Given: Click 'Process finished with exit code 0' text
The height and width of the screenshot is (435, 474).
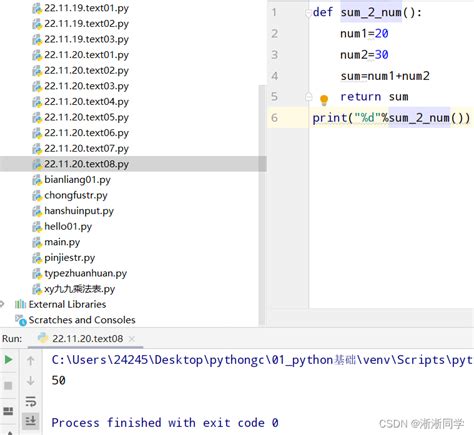Looking at the screenshot, I should point(165,423).
